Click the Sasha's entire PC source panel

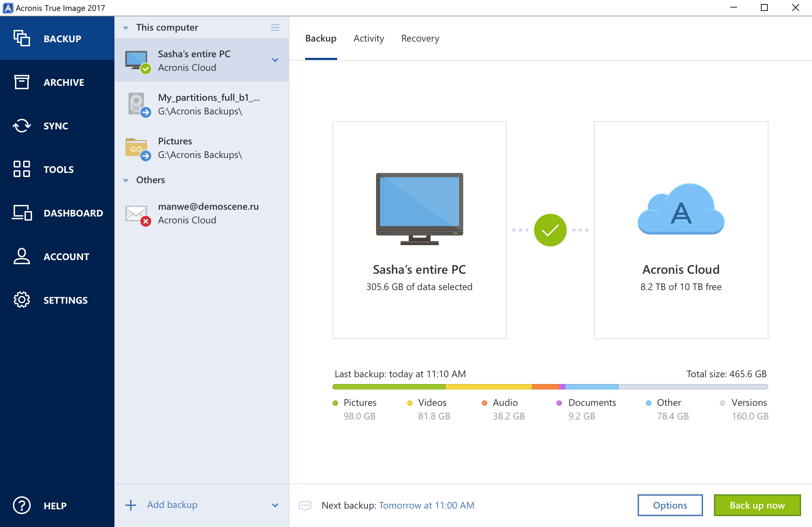pyautogui.click(x=419, y=230)
